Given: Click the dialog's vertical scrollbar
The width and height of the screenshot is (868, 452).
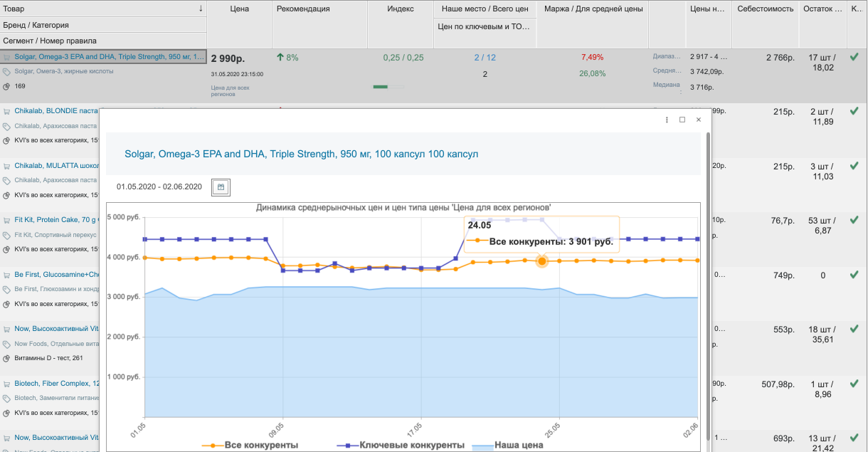Looking at the screenshot, I should point(708,285).
